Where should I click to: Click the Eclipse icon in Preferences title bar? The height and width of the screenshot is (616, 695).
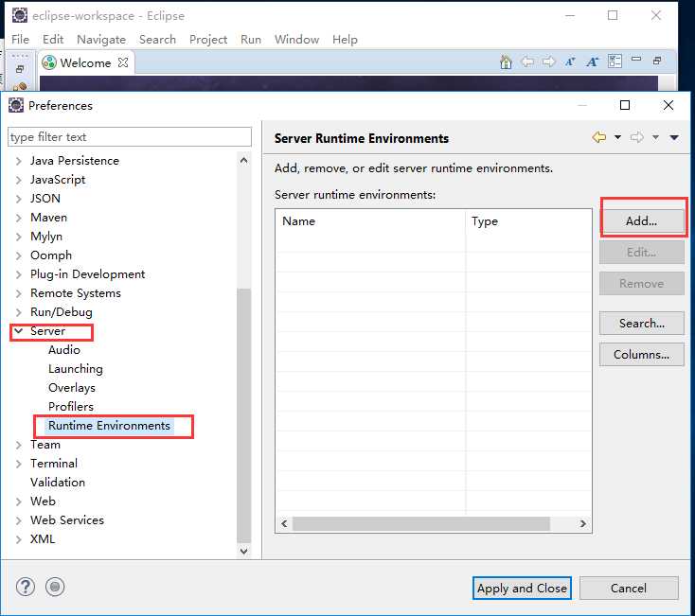pyautogui.click(x=16, y=105)
